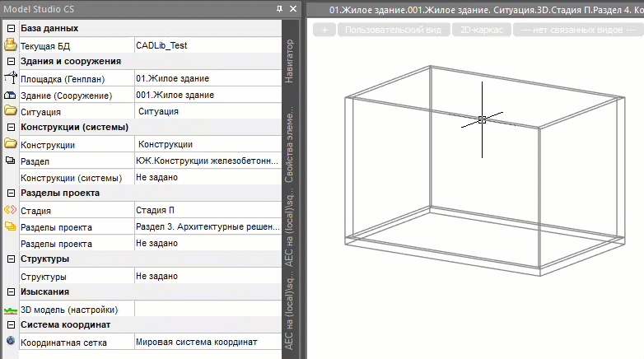Collapse the Система координат group
The height and width of the screenshot is (359, 644).
coord(11,325)
